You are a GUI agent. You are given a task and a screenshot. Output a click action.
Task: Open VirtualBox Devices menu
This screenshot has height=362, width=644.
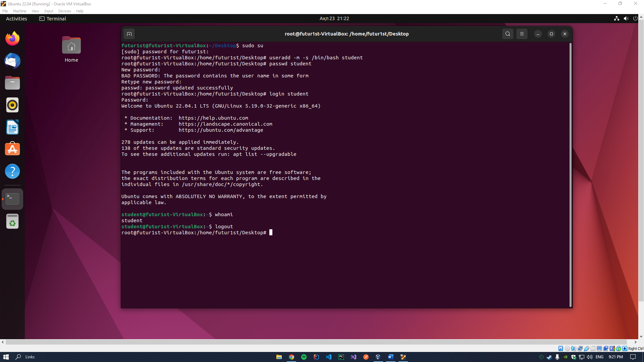tap(64, 11)
